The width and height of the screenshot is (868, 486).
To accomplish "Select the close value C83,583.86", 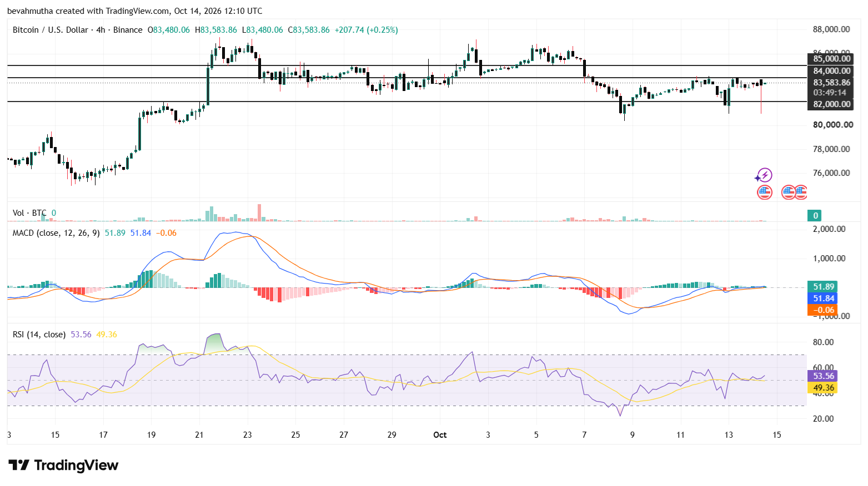I will tap(309, 30).
